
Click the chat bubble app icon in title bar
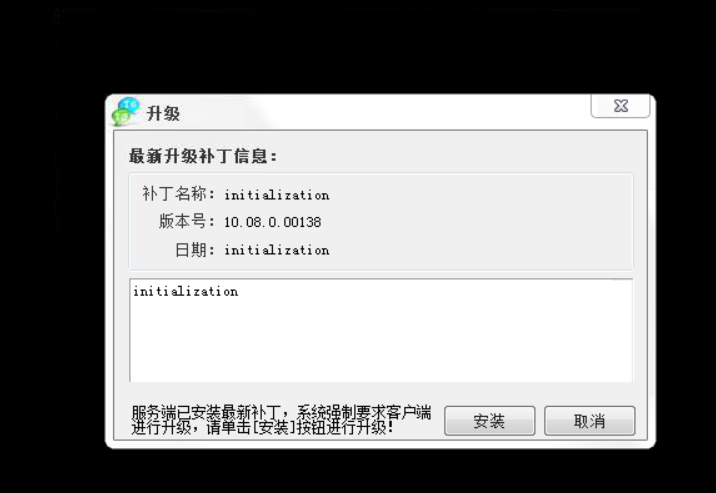coord(126,111)
